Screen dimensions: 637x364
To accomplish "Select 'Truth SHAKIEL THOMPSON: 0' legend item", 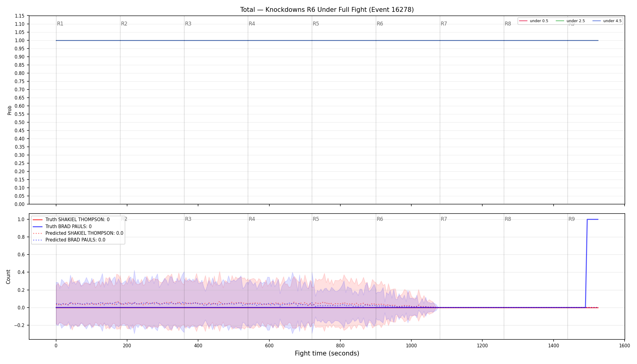I will (x=71, y=220).
